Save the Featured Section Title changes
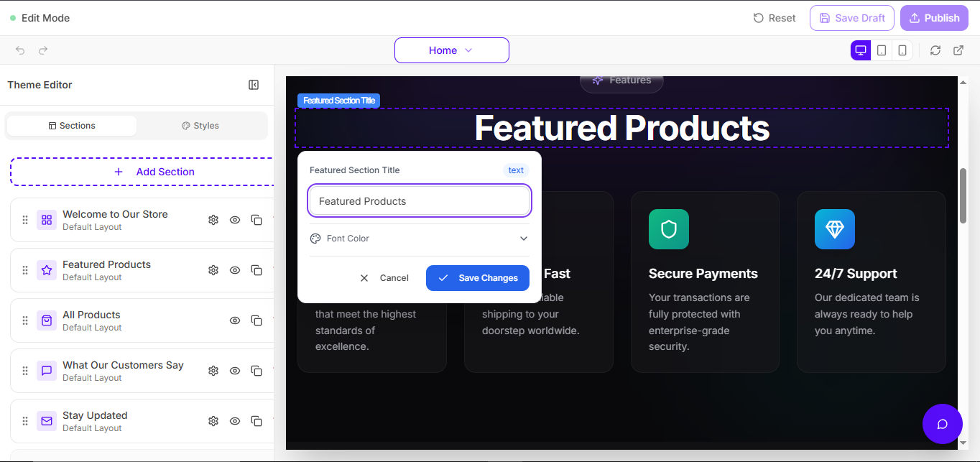Screen dimensions: 980x462 (x=477, y=278)
